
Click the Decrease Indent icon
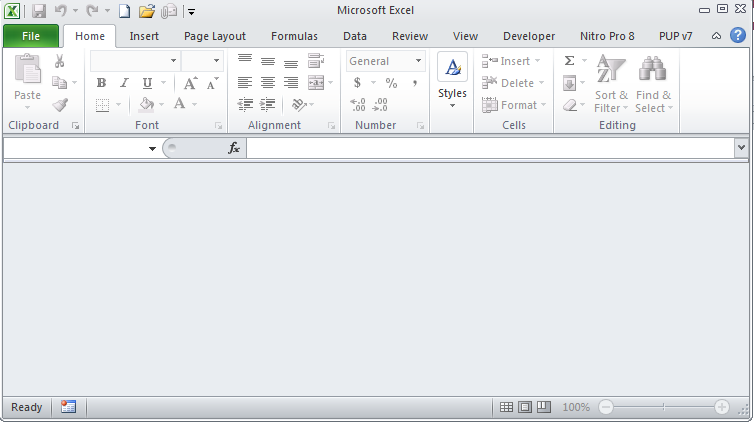coord(245,104)
